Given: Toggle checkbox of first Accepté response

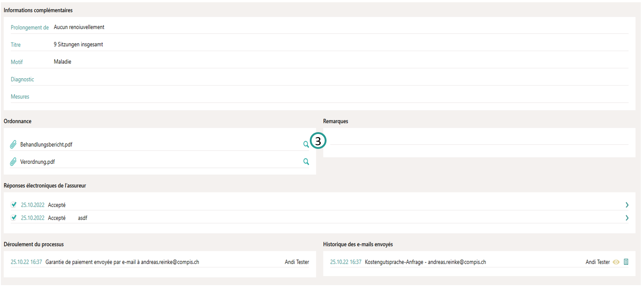Looking at the screenshot, I should tap(14, 205).
